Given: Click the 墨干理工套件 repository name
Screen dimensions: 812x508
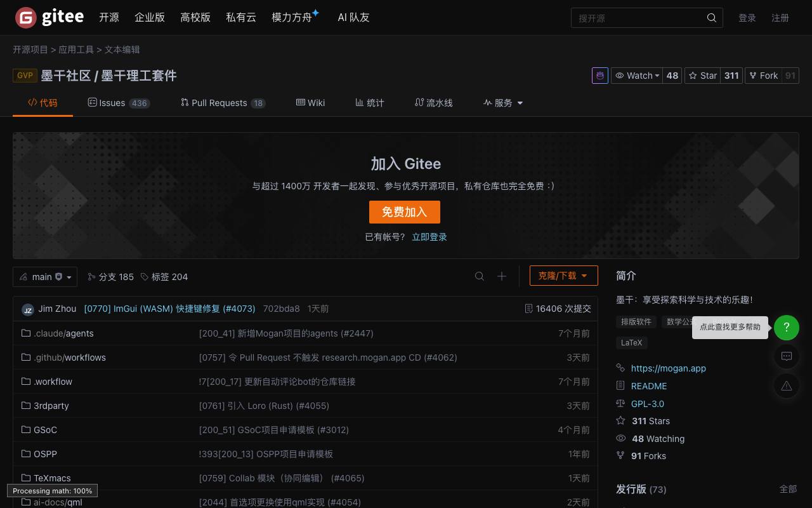Looking at the screenshot, I should pos(139,76).
